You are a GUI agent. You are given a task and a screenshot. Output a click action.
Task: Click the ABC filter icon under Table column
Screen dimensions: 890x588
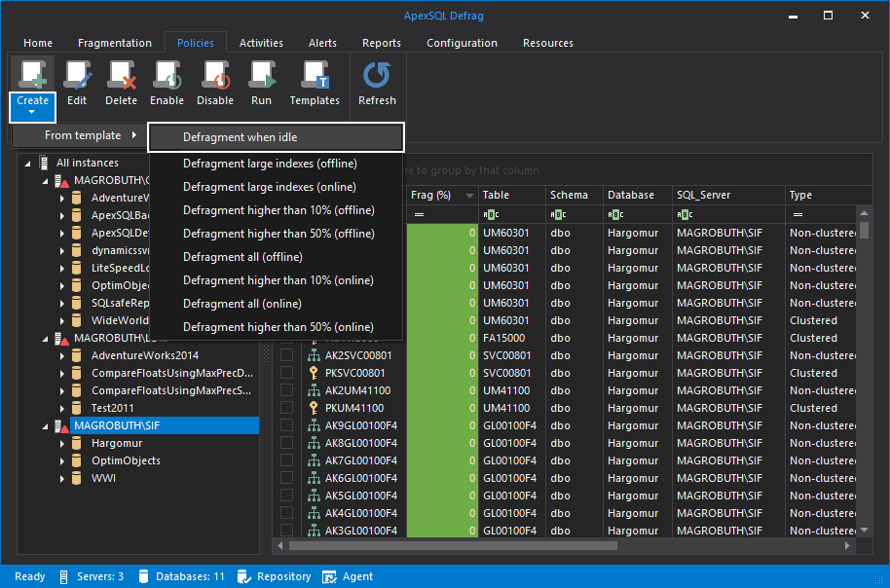point(491,214)
